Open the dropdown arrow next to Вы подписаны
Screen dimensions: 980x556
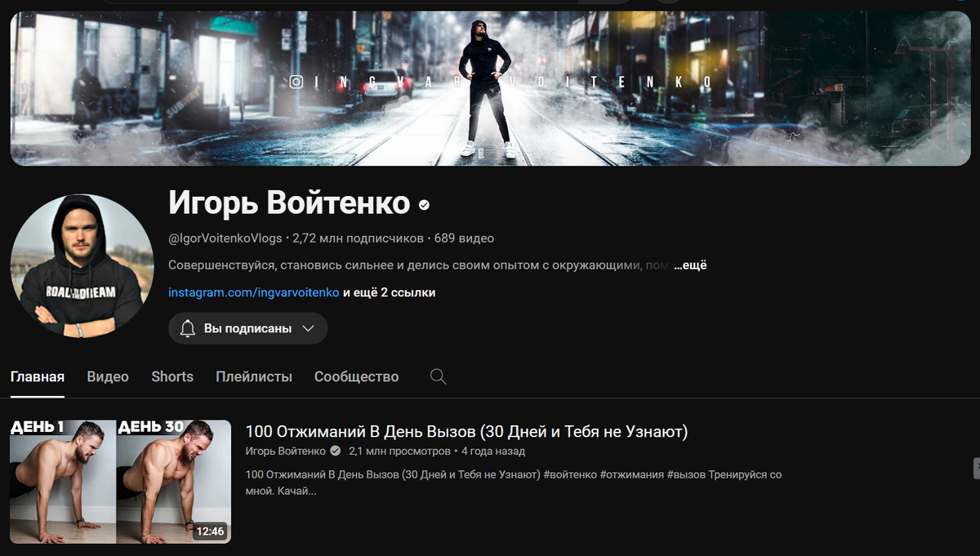[308, 327]
